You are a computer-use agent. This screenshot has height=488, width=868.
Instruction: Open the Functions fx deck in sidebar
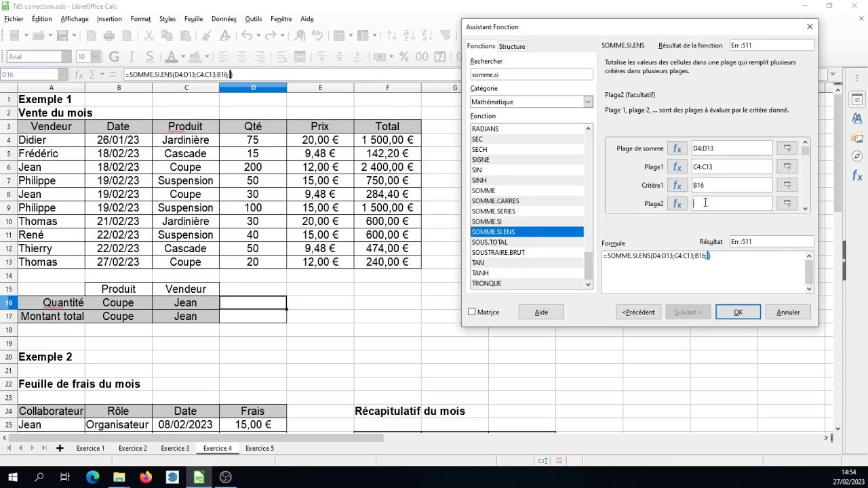point(857,176)
